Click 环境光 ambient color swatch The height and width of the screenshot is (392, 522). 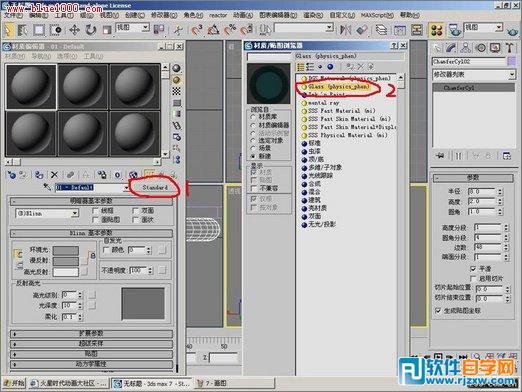pos(66,250)
